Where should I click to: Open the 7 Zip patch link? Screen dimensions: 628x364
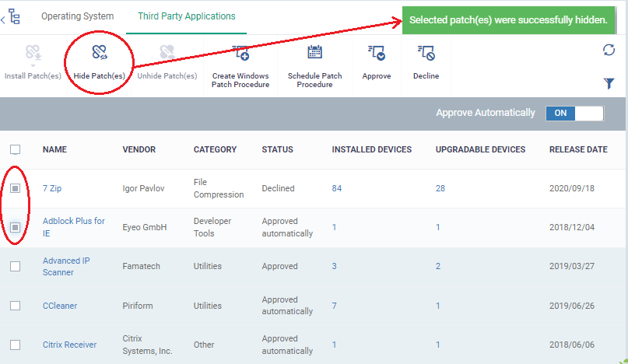click(52, 188)
